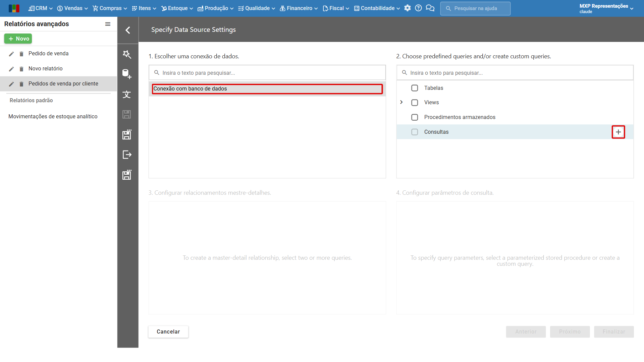Open the Qualidade menu
Image resolution: width=644 pixels, height=362 pixels.
pos(257,8)
